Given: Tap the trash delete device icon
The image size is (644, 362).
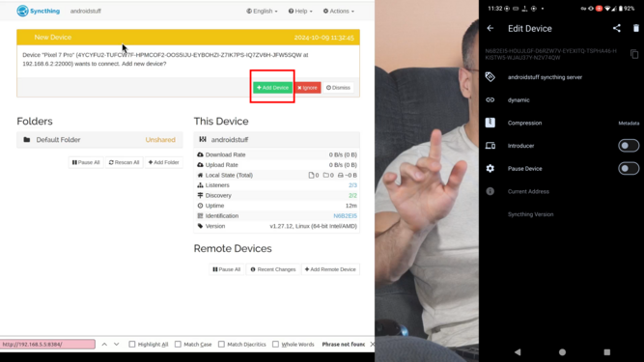Looking at the screenshot, I should tap(635, 28).
